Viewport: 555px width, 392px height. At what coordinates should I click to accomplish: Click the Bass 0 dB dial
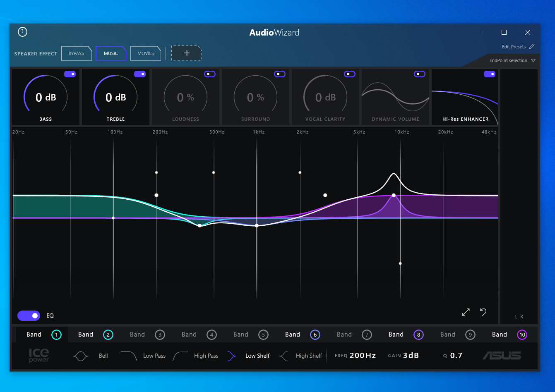pyautogui.click(x=46, y=97)
